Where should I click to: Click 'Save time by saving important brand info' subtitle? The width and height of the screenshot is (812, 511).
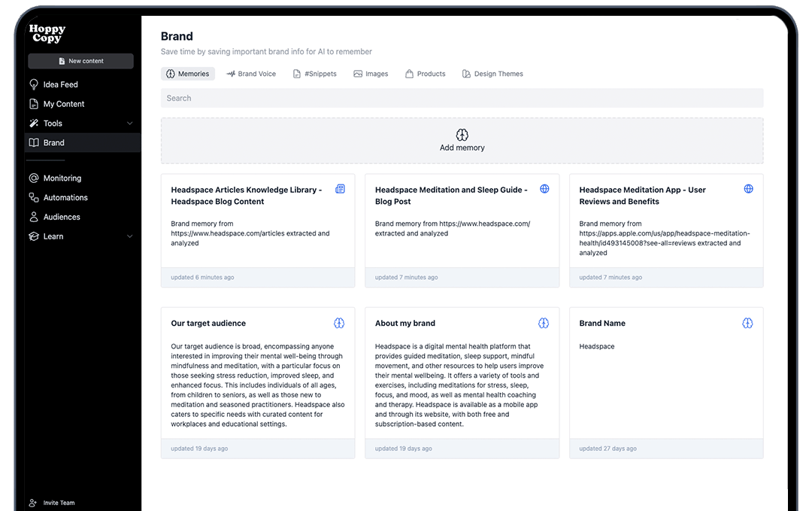tap(266, 52)
